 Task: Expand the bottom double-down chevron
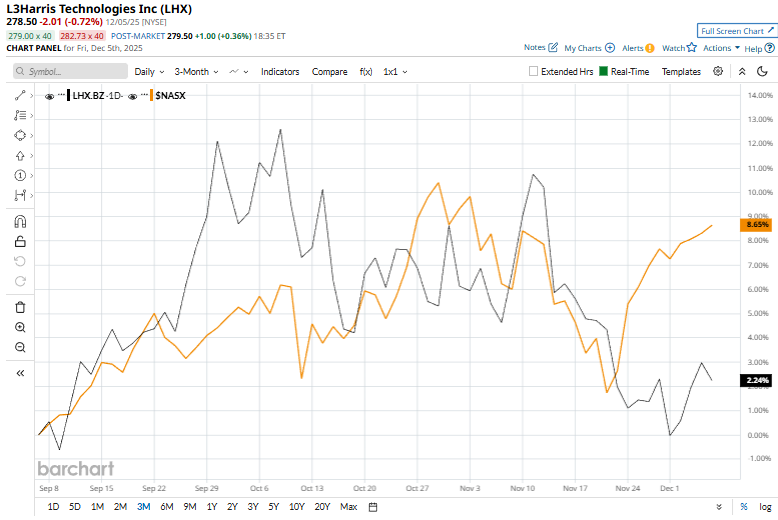[x=719, y=507]
